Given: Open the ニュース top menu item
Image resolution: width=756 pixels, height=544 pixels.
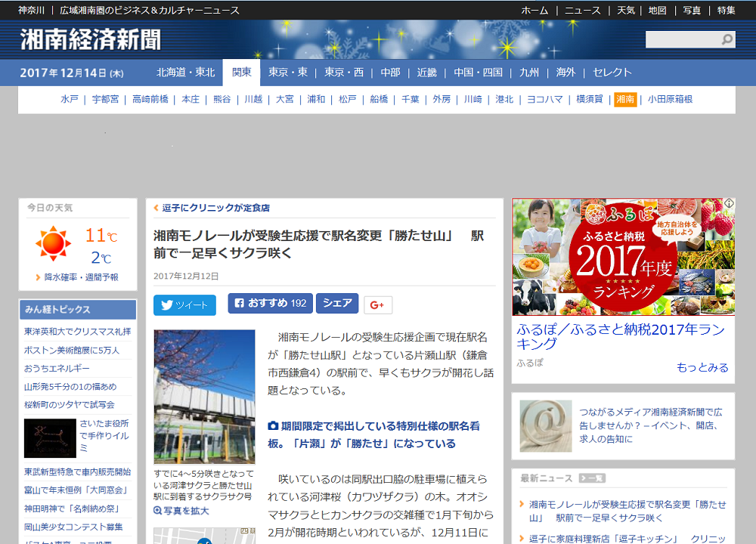Looking at the screenshot, I should [582, 10].
